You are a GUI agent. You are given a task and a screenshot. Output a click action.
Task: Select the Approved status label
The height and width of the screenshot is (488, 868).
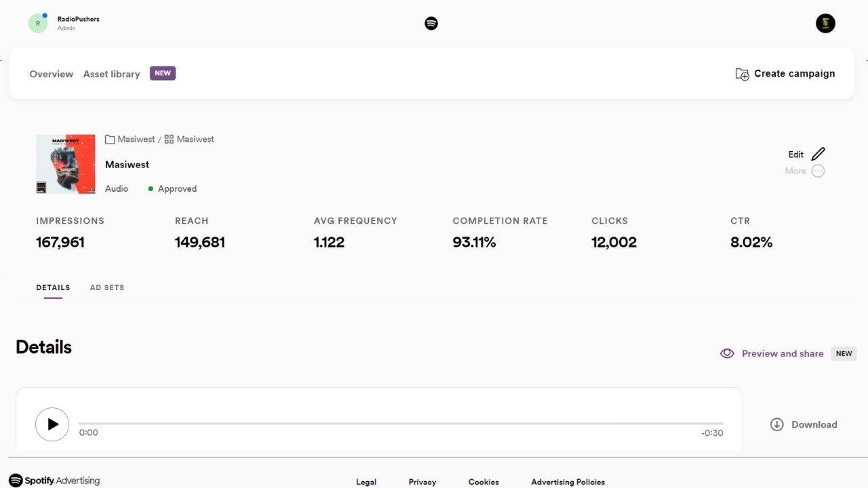pos(177,189)
